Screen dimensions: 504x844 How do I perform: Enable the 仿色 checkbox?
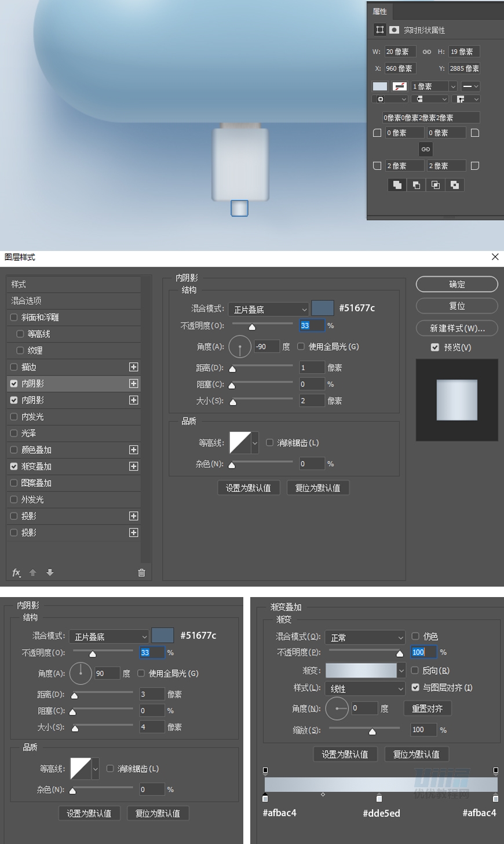pyautogui.click(x=415, y=636)
